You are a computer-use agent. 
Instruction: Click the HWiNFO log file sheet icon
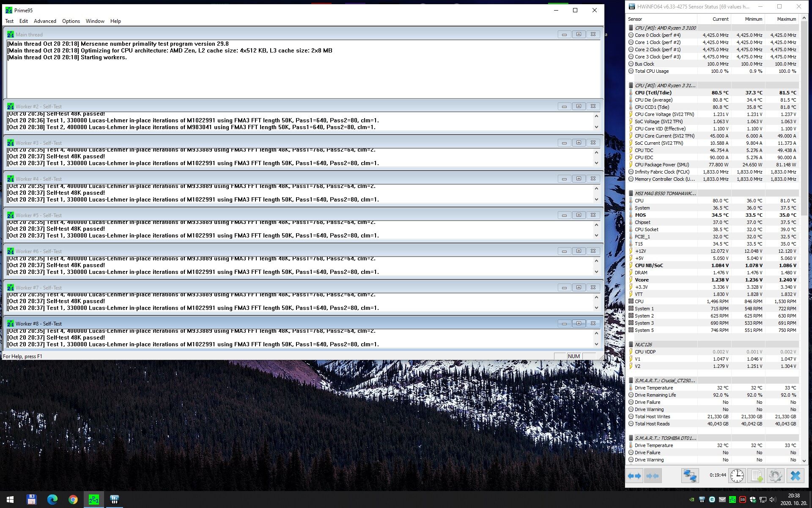(756, 476)
